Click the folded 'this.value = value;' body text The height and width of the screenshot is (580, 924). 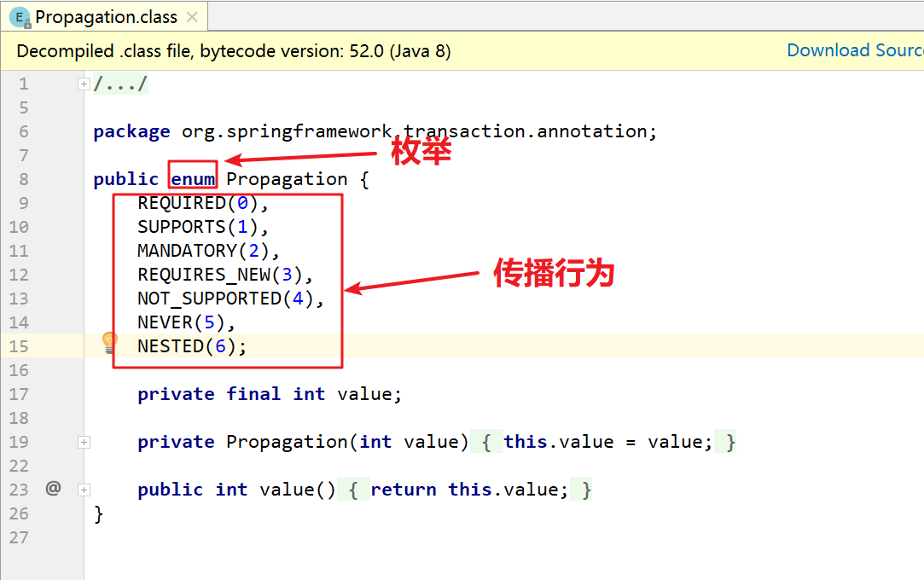tap(608, 442)
